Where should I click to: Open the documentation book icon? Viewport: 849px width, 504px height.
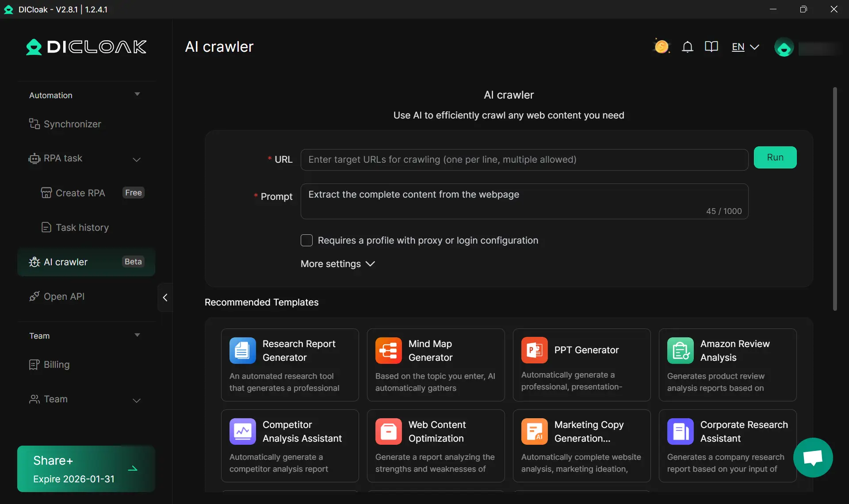(711, 47)
